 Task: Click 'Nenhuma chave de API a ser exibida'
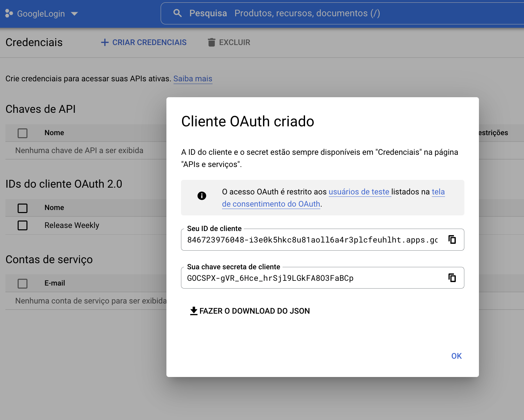[x=79, y=150]
